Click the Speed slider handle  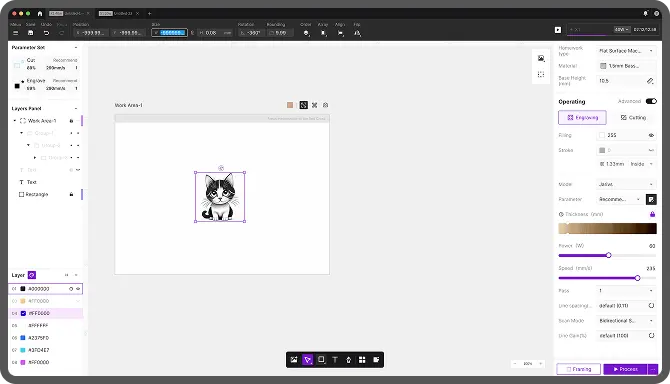(x=637, y=278)
